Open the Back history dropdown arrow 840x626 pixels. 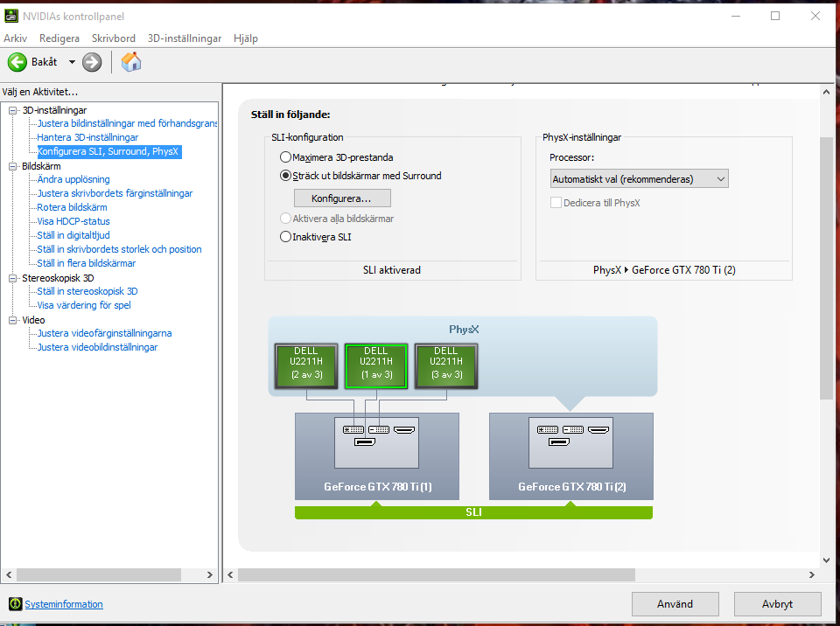point(72,62)
